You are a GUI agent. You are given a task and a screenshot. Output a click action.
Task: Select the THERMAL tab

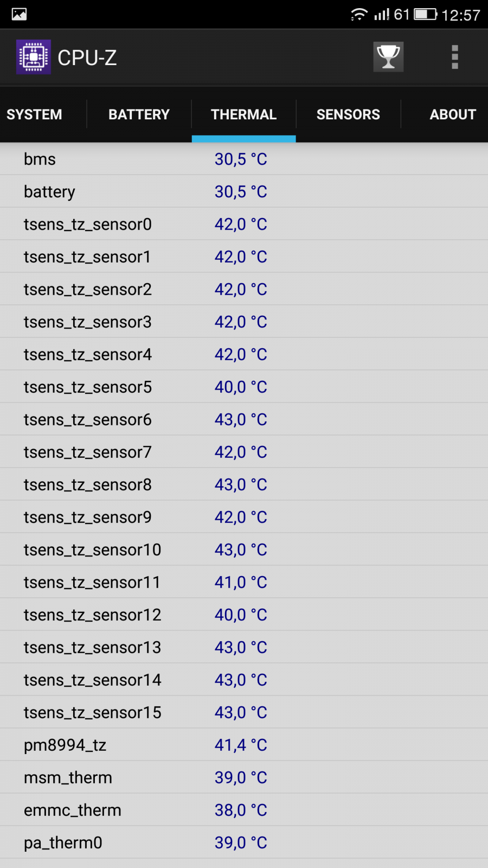[243, 114]
